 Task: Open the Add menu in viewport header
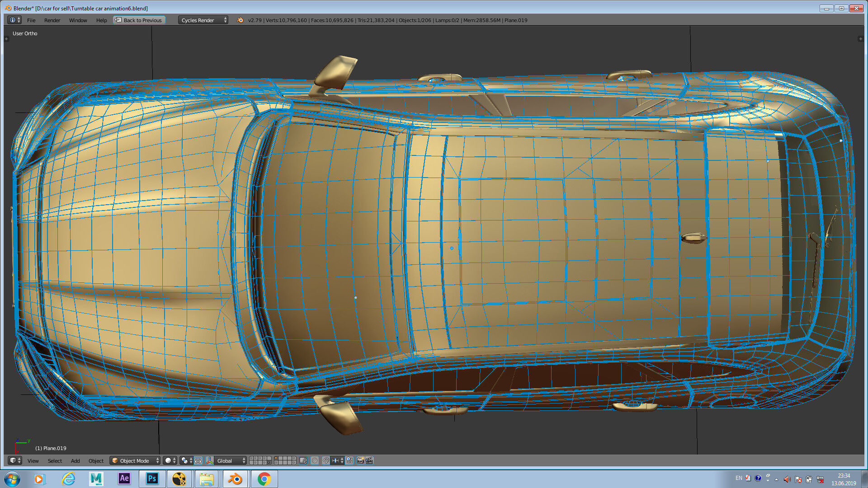click(x=75, y=460)
